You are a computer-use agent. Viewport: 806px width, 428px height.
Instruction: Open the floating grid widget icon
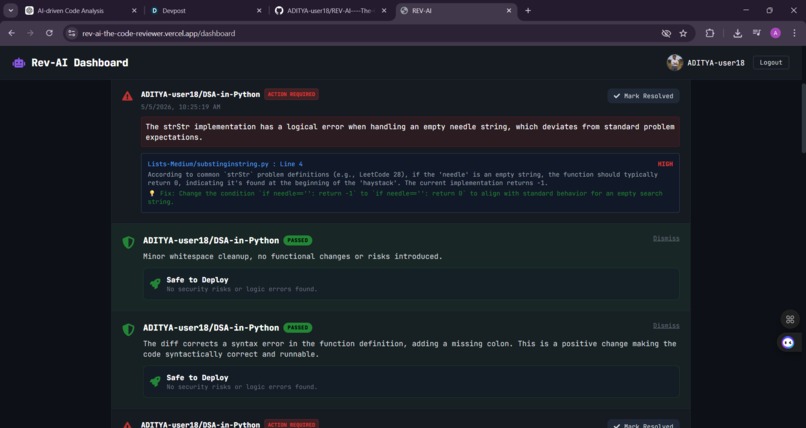pos(790,319)
